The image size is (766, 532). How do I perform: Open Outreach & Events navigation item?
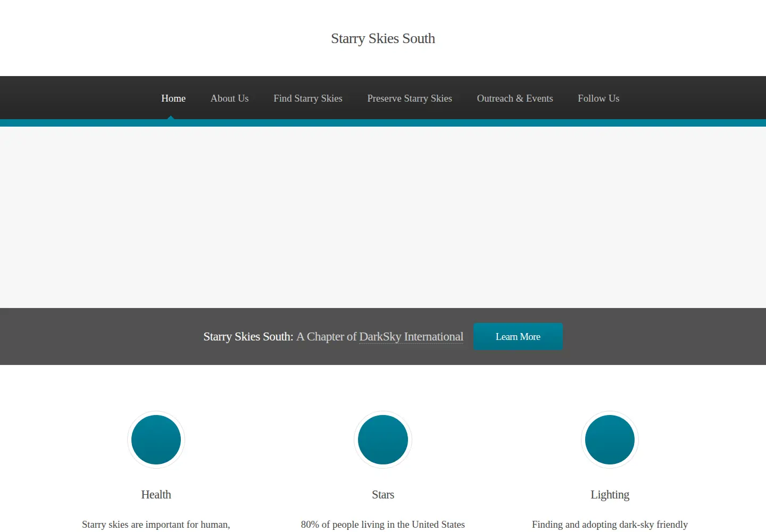point(515,98)
